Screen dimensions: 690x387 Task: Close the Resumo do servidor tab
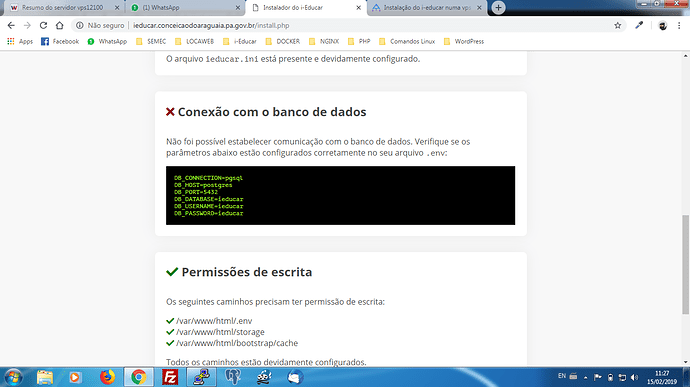click(117, 7)
